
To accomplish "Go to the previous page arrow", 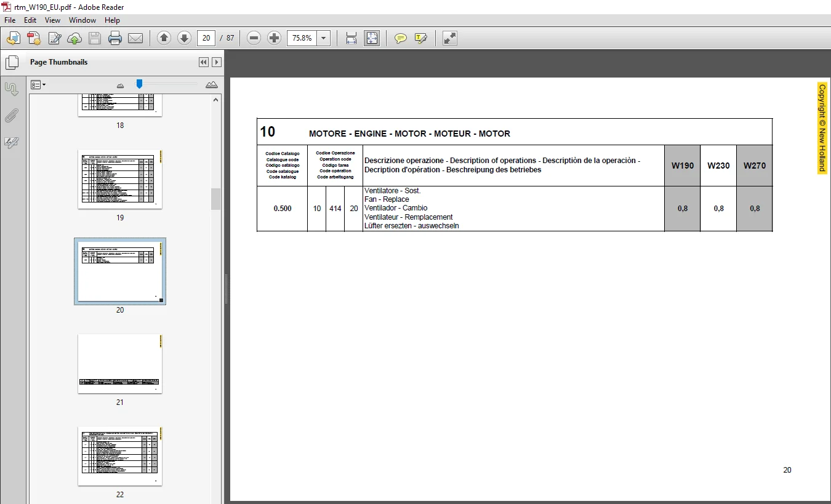I will tap(164, 38).
